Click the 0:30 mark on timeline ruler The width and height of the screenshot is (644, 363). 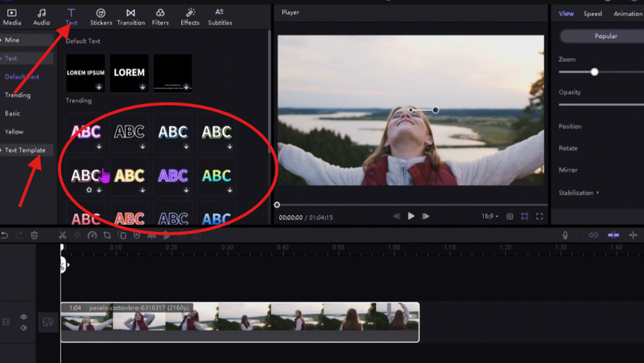[227, 247]
